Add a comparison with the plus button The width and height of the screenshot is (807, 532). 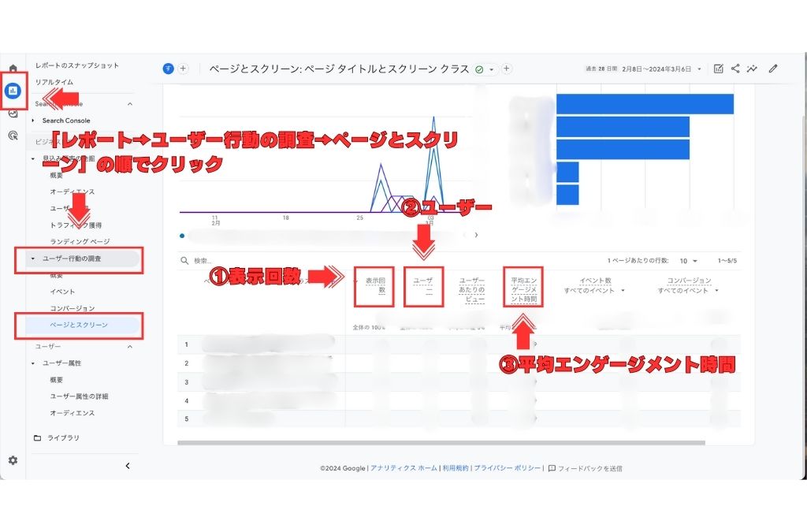183,69
